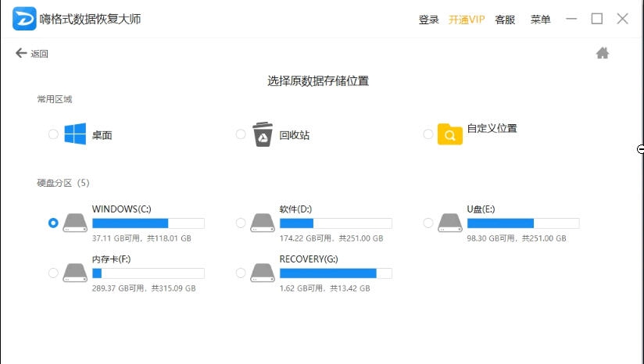Click the U盘(E:) drive icon
644x364 pixels.
449,223
